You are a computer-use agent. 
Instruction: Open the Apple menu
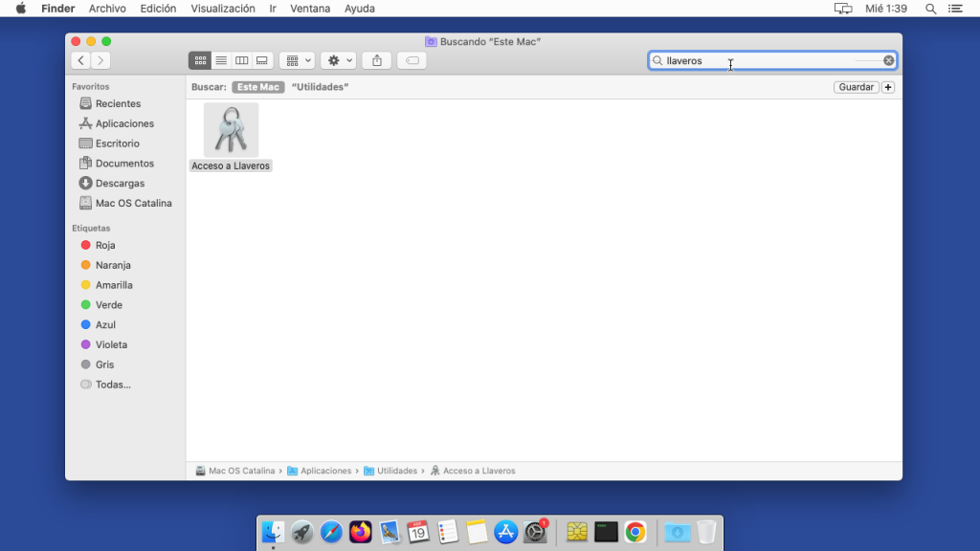[21, 9]
